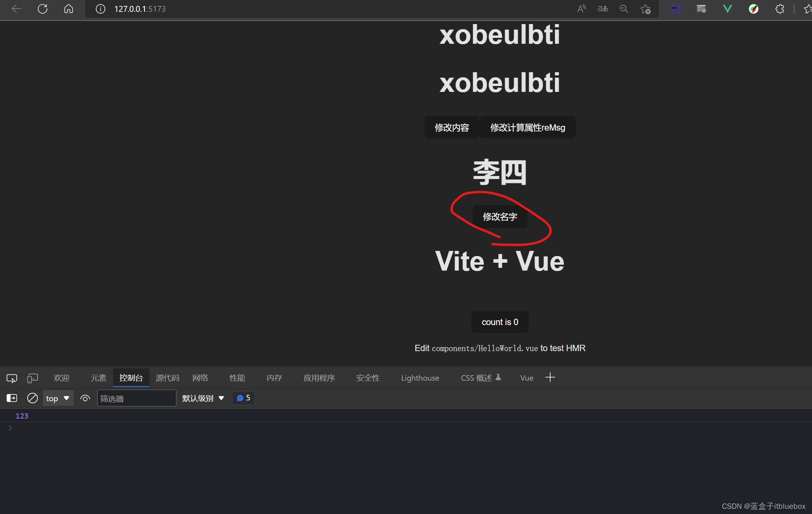The image size is (812, 514).
Task: Open the issues counter badge showing 5
Action: coord(243,398)
